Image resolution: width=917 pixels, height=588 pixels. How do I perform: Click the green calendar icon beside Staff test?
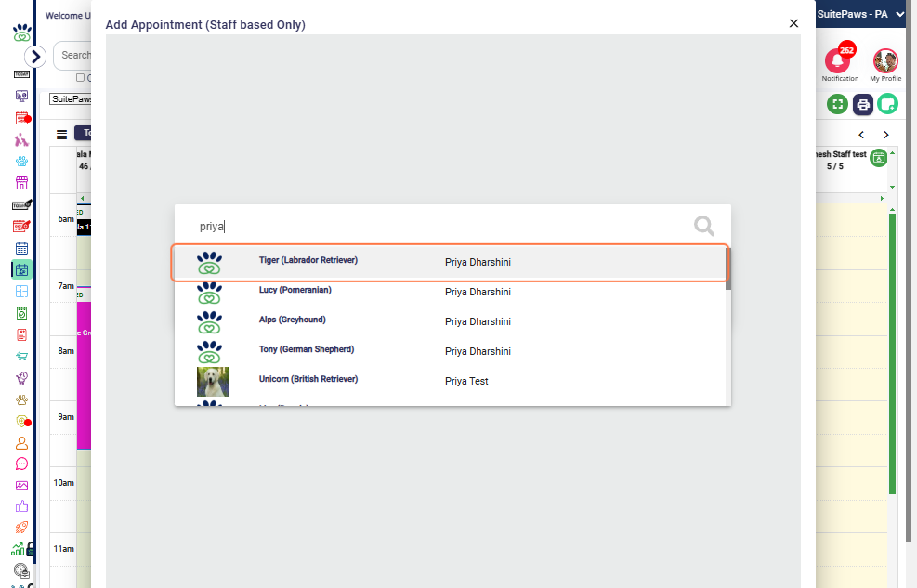(878, 158)
